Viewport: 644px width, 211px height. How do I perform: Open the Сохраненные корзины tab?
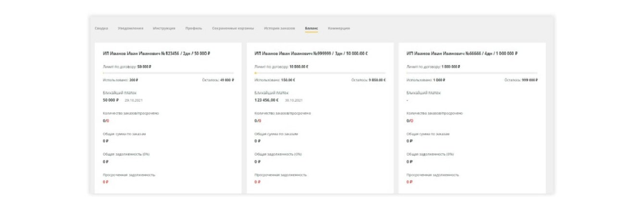(233, 28)
